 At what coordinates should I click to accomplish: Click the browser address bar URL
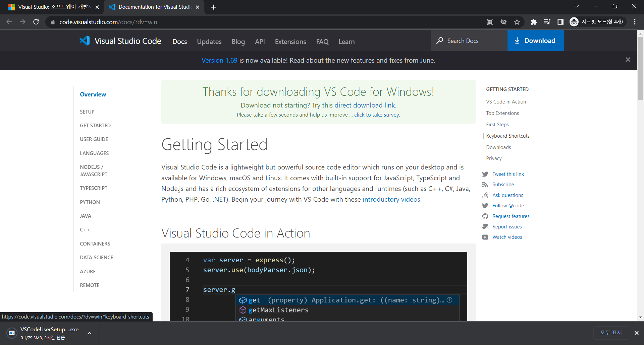[x=108, y=22]
